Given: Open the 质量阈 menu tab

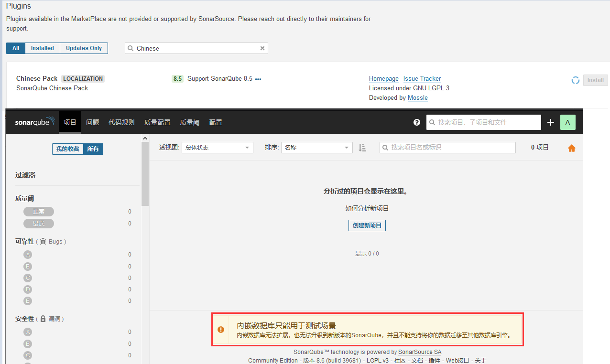Looking at the screenshot, I should coord(189,122).
